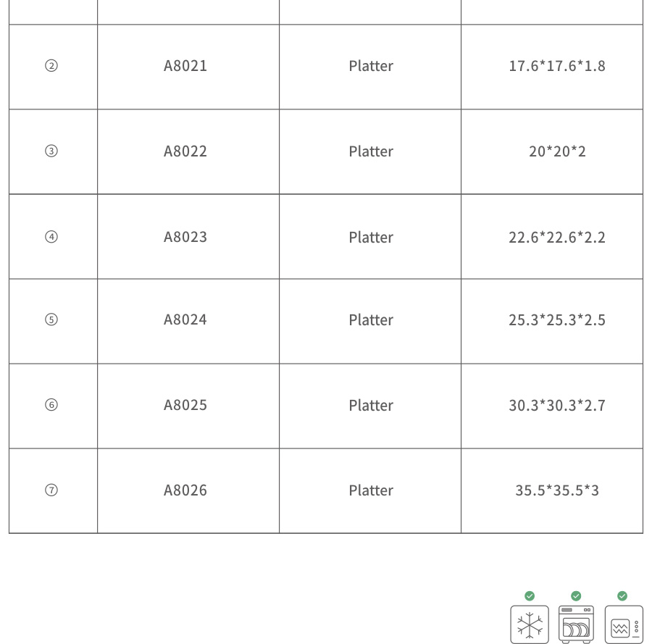Click the circled number 6 marker
The width and height of the screenshot is (652, 644).
(x=51, y=405)
